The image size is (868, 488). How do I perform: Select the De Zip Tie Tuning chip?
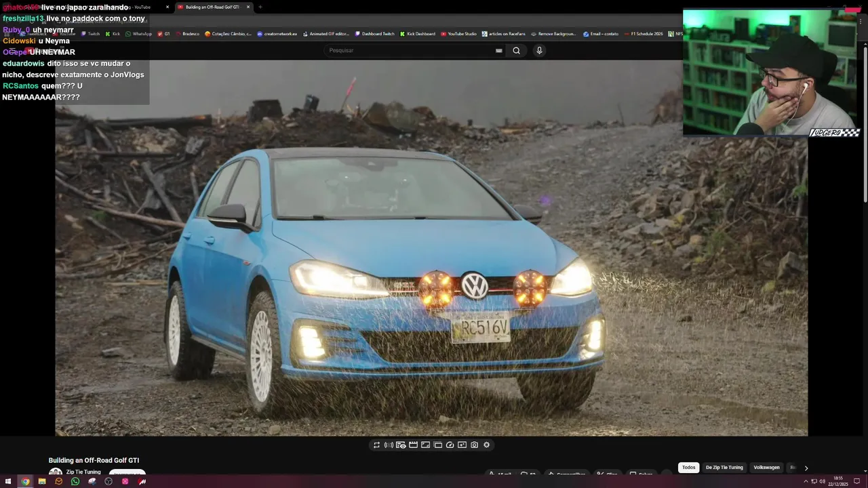point(724,468)
